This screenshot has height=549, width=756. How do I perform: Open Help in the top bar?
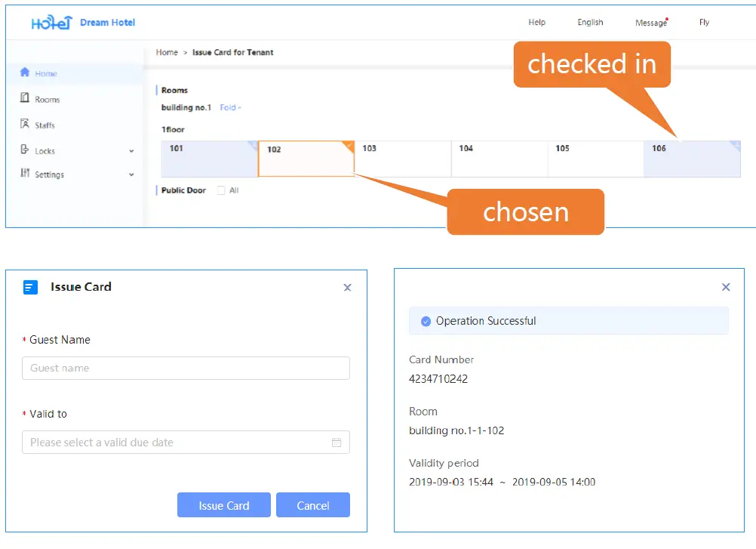point(536,22)
